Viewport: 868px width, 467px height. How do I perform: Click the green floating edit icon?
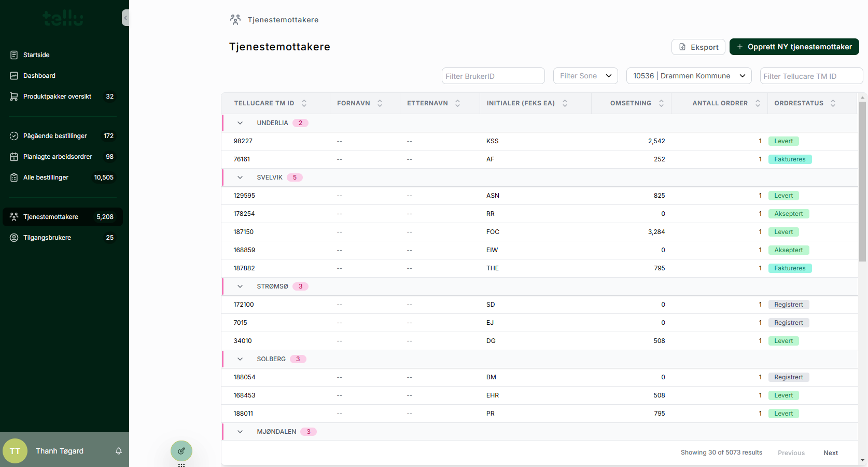click(x=181, y=451)
